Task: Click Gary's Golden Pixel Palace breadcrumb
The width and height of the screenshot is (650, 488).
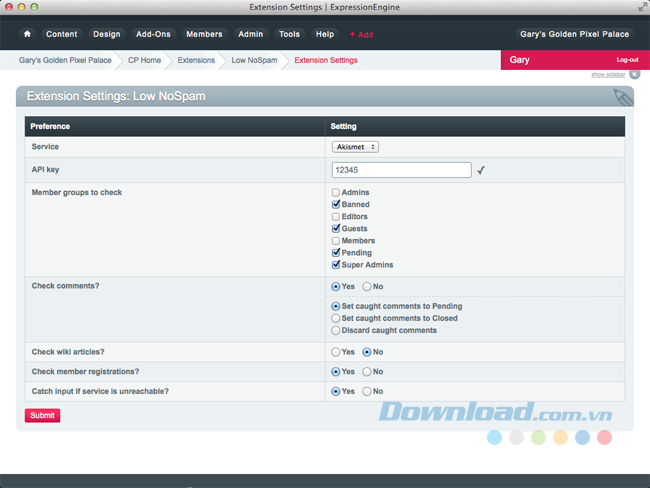Action: (x=65, y=60)
